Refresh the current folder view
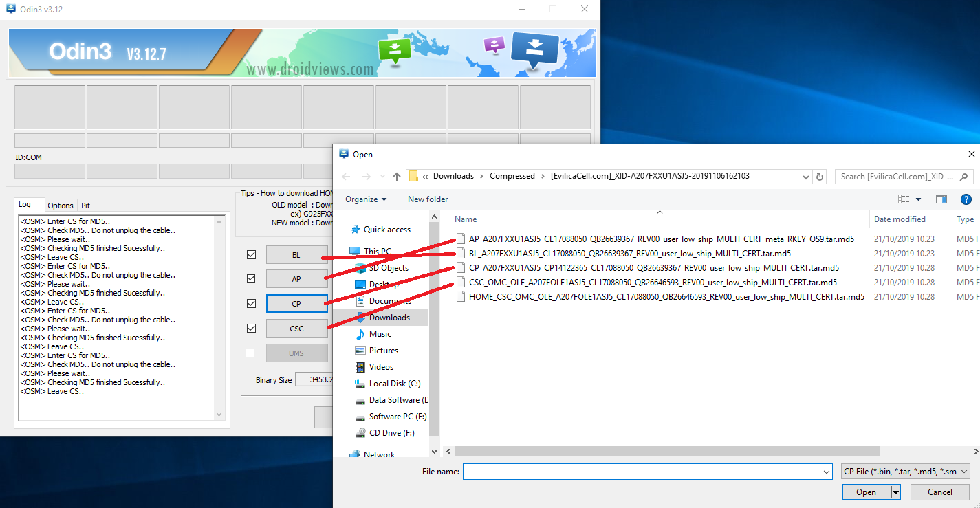 coord(819,177)
